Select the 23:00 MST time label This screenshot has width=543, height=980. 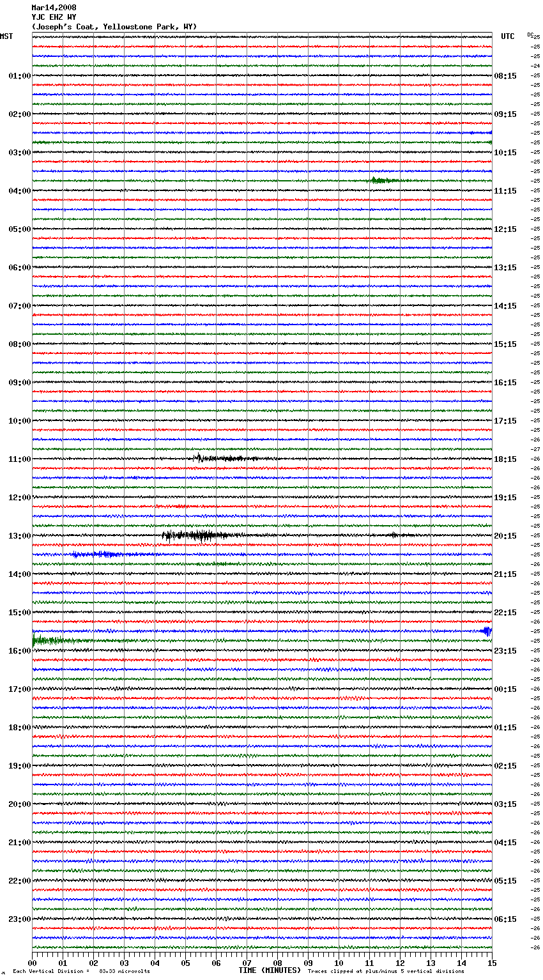[x=20, y=919]
